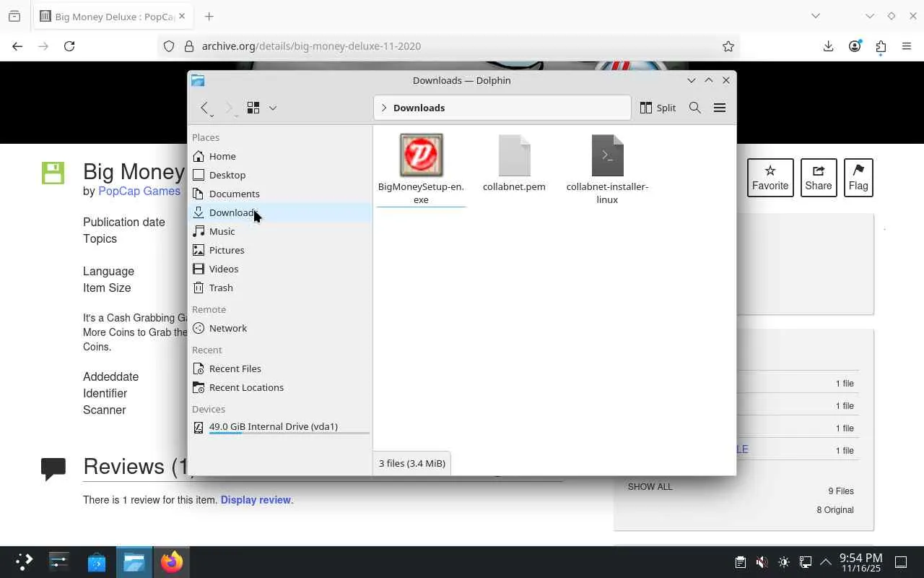Select Downloads in the Places panel
This screenshot has width=924, height=578.
(280, 212)
